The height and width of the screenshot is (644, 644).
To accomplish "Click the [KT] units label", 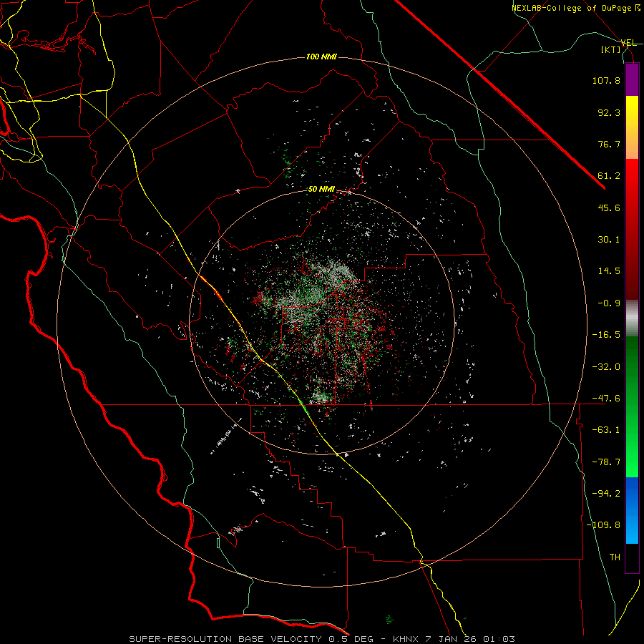I will pyautogui.click(x=611, y=49).
